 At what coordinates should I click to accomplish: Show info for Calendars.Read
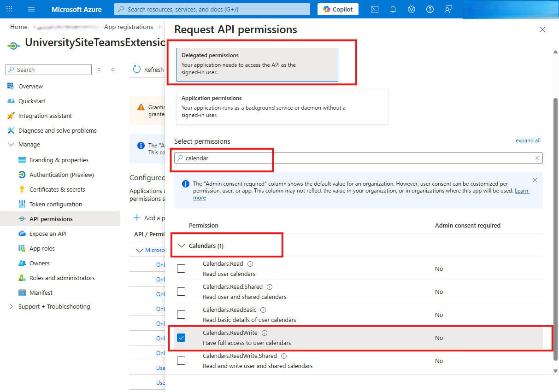click(250, 264)
